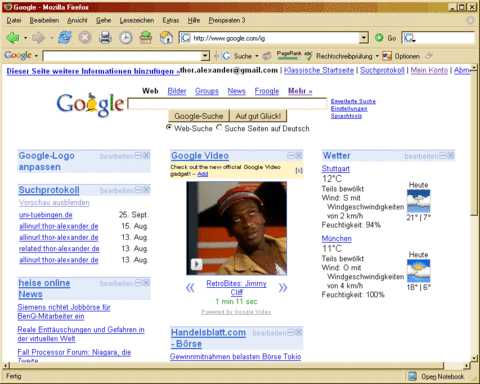Open the Rechtschreibprüfung dropdown arrow
The width and height of the screenshot is (480, 384).
pos(377,56)
